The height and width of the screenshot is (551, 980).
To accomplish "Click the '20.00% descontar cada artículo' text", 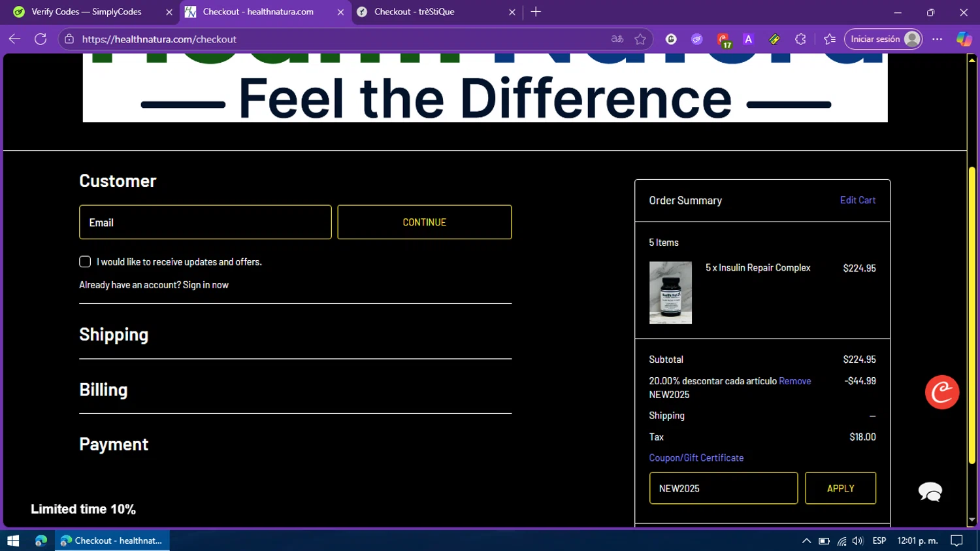I will click(x=713, y=381).
